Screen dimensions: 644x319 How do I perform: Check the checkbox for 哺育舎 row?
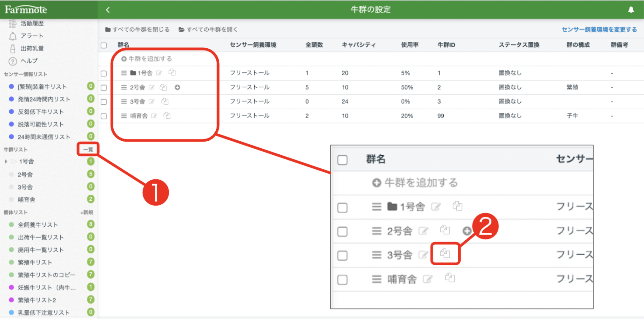(104, 116)
